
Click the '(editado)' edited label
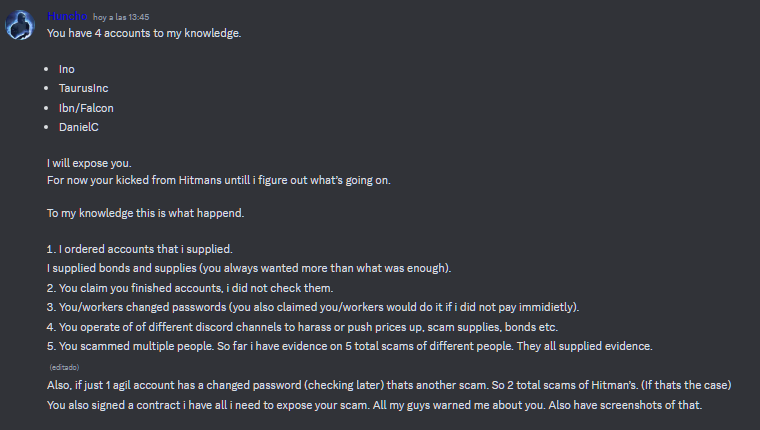pos(64,367)
